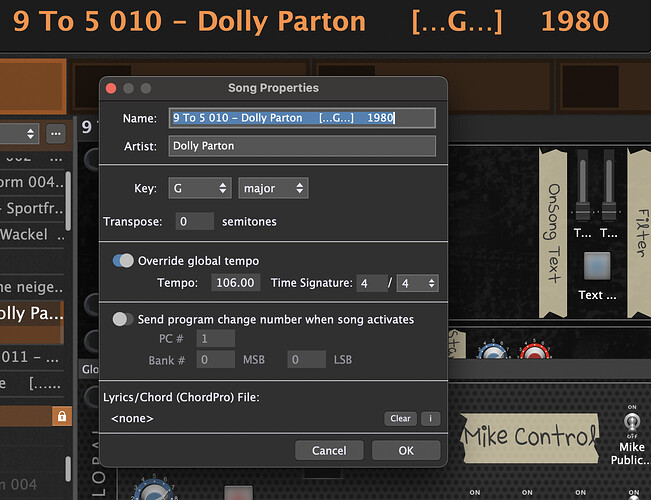Click the lock icon in the orange bar
The height and width of the screenshot is (500, 651).
click(61, 416)
